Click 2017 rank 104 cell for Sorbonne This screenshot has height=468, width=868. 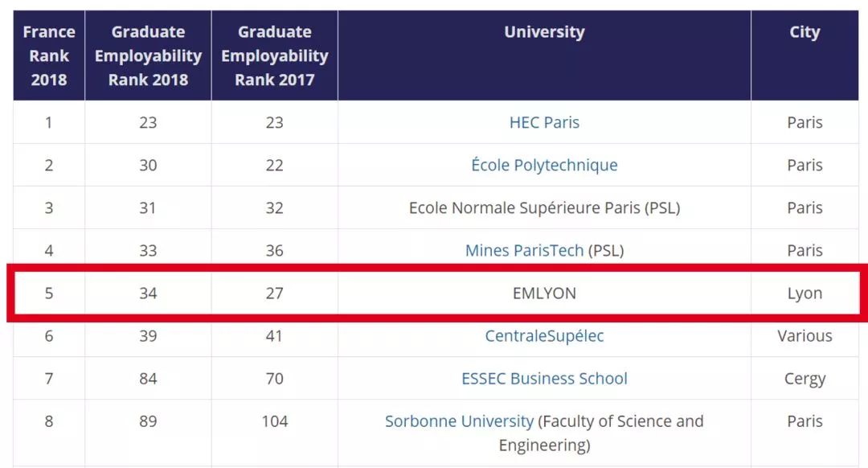tap(275, 421)
